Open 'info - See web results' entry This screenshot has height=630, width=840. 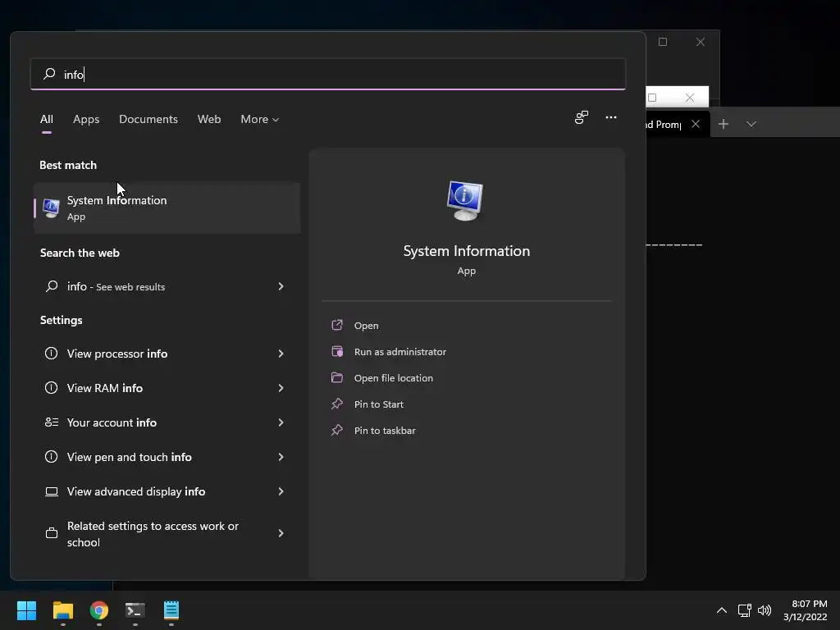tap(167, 286)
